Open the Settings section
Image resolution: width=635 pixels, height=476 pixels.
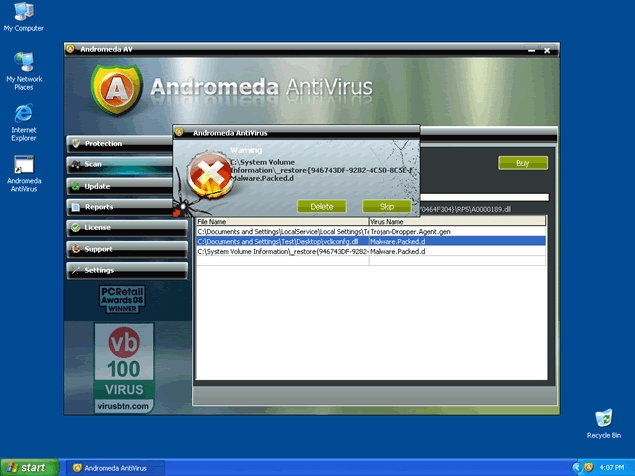(x=125, y=270)
